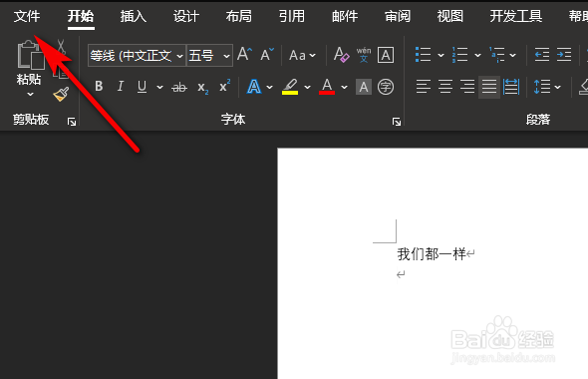Open the Aa change case dropdown
Image resolution: width=588 pixels, height=379 pixels.
[302, 56]
